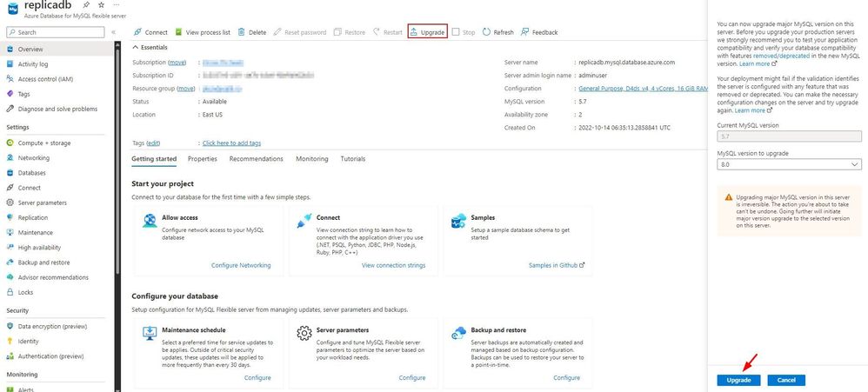Screen dimensions: 868x392
Task: Open Backup and restore in sidebar
Action: coord(43,262)
